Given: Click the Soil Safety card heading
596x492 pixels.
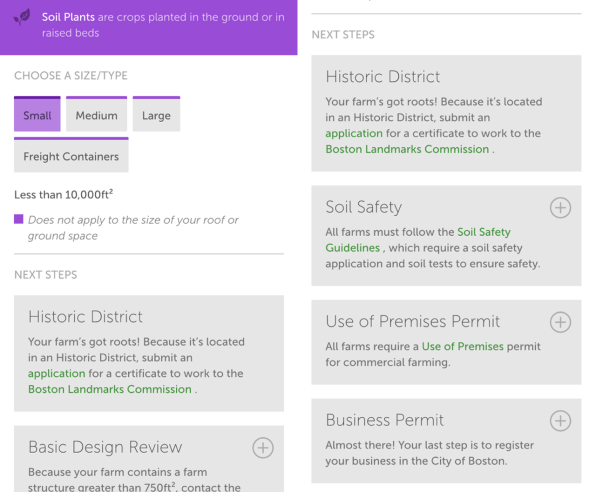Looking at the screenshot, I should 364,207.
